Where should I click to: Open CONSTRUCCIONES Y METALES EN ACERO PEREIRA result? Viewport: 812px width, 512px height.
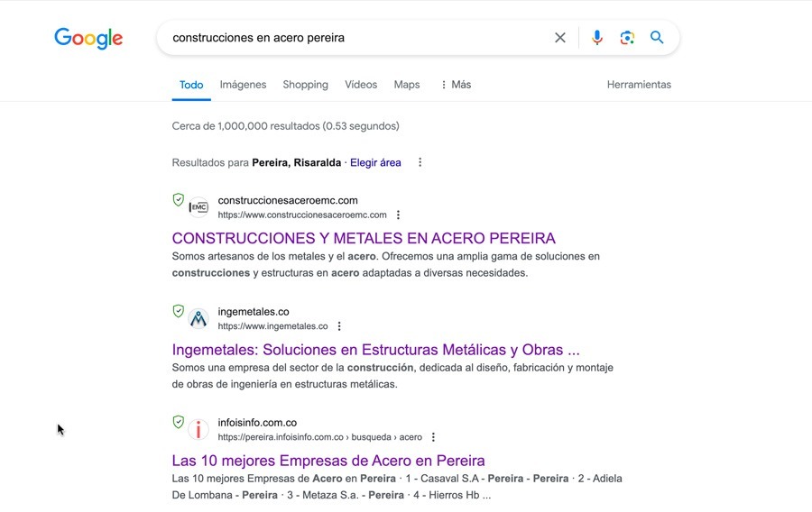coord(364,238)
